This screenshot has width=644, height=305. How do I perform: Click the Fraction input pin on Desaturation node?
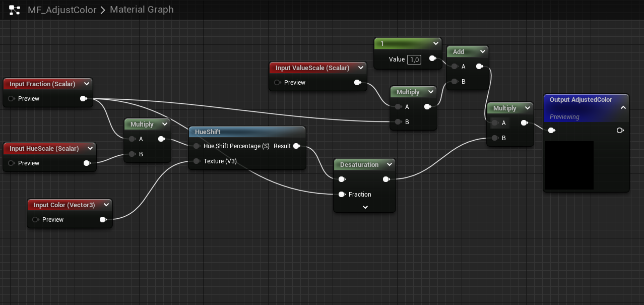(x=342, y=194)
